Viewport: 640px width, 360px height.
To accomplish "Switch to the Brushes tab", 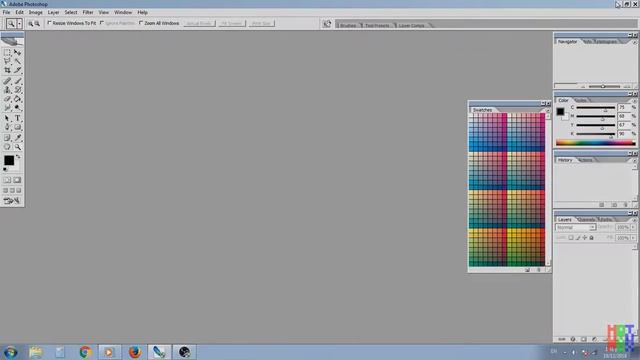I will click(348, 25).
